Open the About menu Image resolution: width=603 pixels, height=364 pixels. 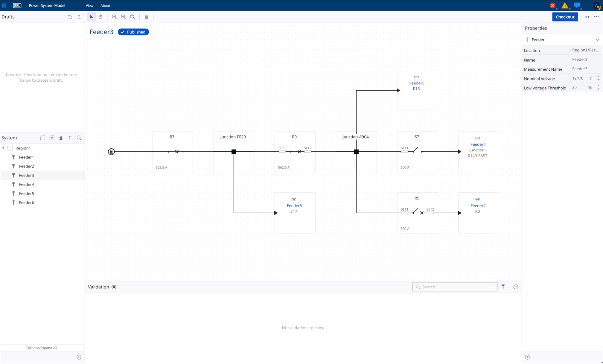pos(105,6)
